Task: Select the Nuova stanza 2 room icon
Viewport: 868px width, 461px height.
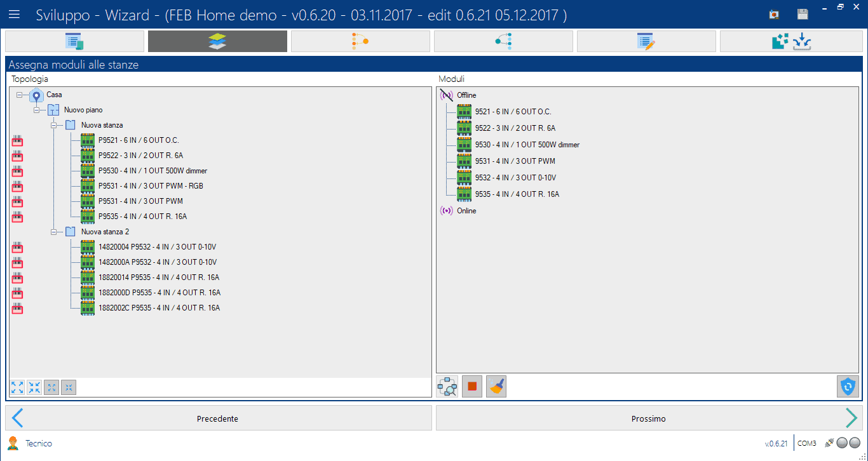Action: coord(71,232)
